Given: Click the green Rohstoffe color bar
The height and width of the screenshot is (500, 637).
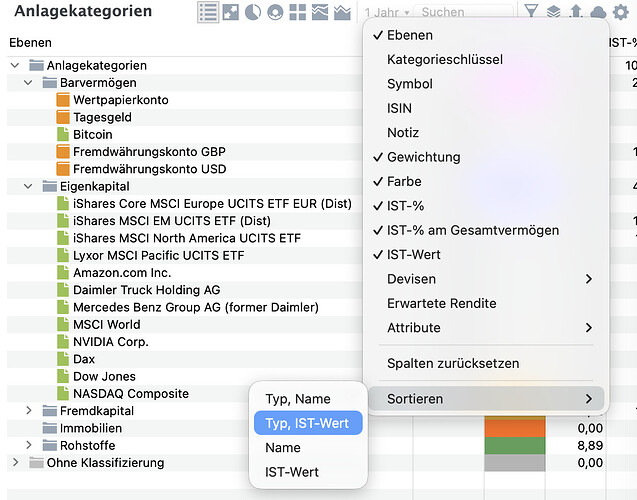Looking at the screenshot, I should 514,445.
